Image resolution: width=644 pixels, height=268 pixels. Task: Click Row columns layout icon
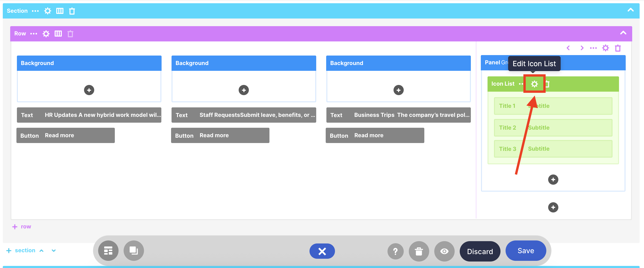(58, 34)
